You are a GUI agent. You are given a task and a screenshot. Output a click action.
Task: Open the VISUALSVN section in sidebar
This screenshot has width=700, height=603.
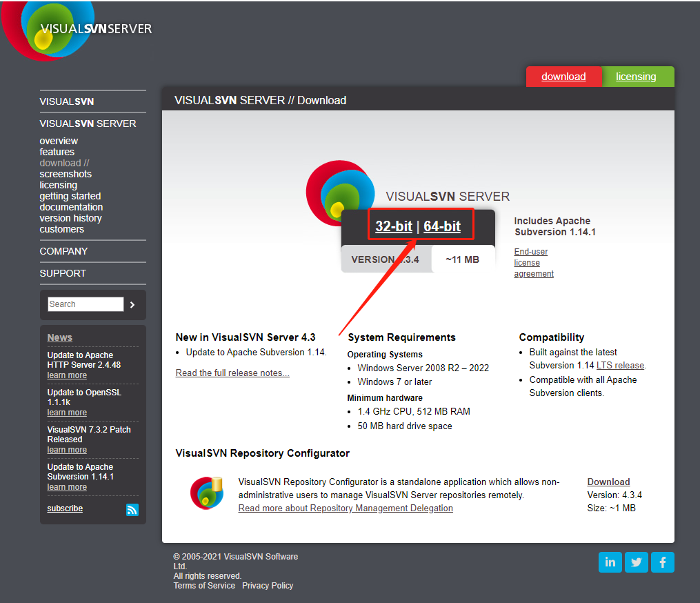tap(67, 101)
